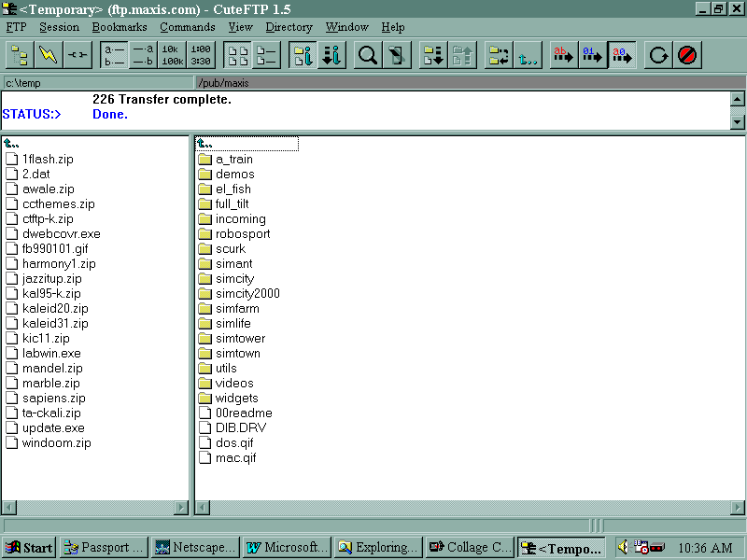747x560 pixels.
Task: Click the Windows Start button
Action: point(29,547)
